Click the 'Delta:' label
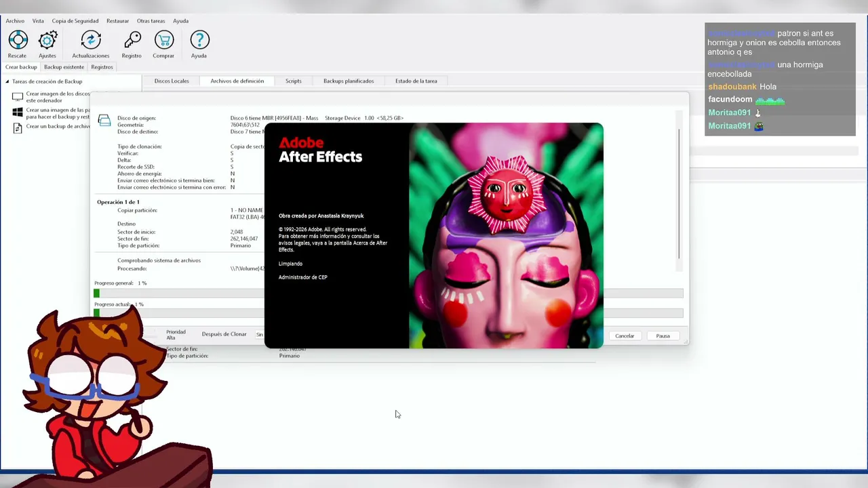The image size is (868, 488). point(124,160)
